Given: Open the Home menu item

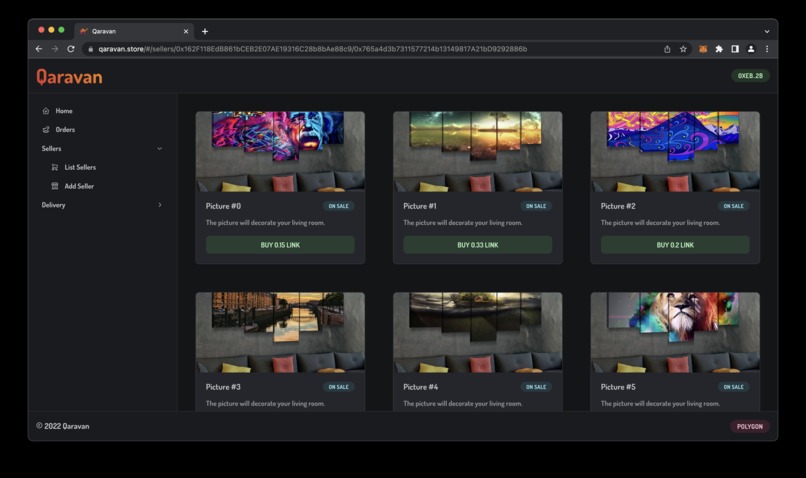Looking at the screenshot, I should 64,111.
